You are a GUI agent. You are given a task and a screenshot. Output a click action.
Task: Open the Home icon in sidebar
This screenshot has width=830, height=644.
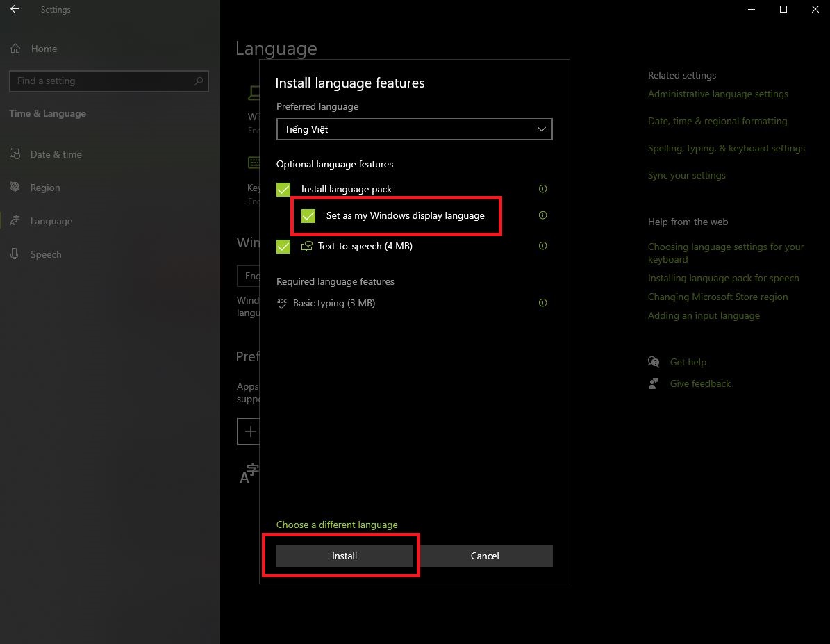coord(15,48)
